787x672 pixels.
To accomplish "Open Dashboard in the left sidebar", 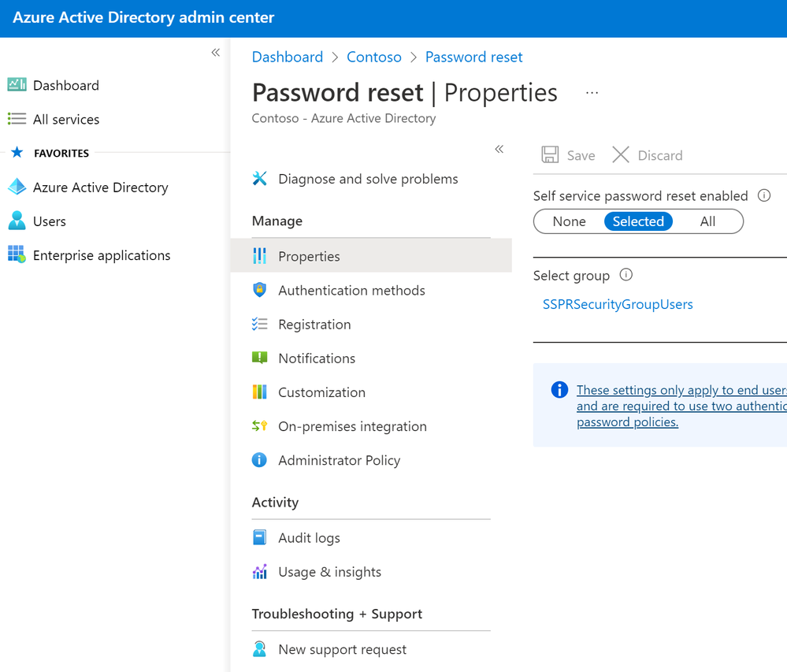I will click(x=65, y=85).
